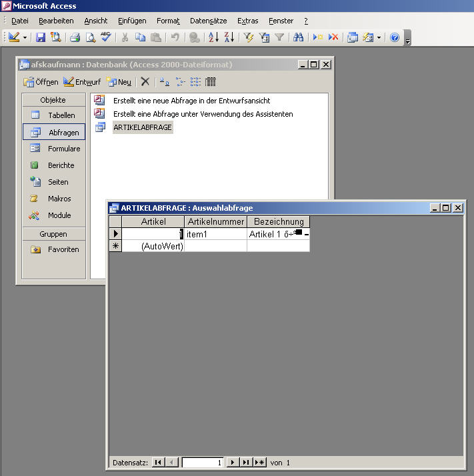Click the Copy icon

click(x=140, y=37)
